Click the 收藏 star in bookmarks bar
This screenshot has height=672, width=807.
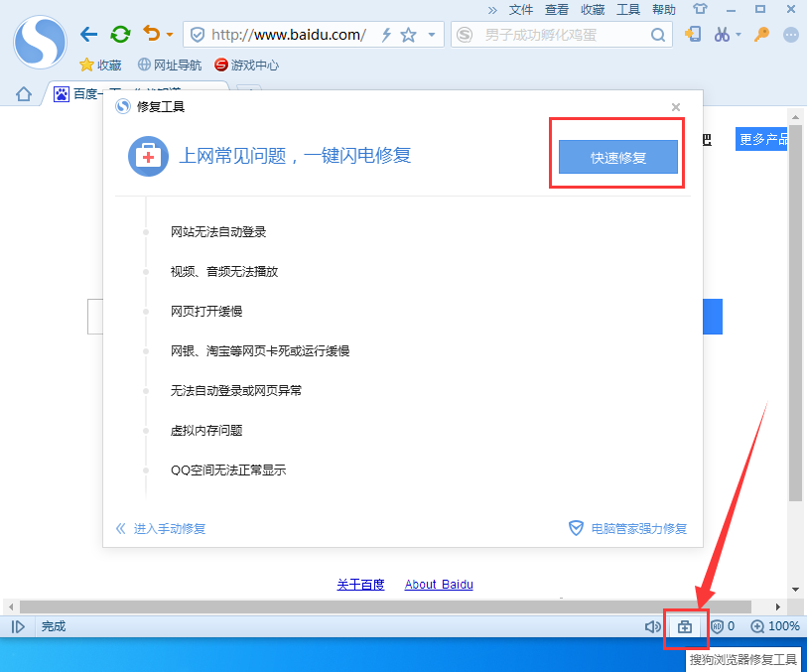100,65
